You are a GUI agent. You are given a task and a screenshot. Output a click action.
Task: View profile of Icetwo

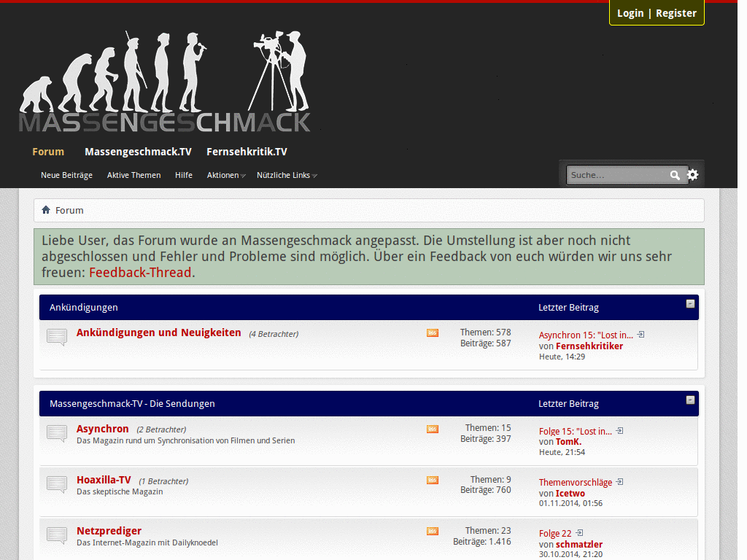tap(570, 494)
